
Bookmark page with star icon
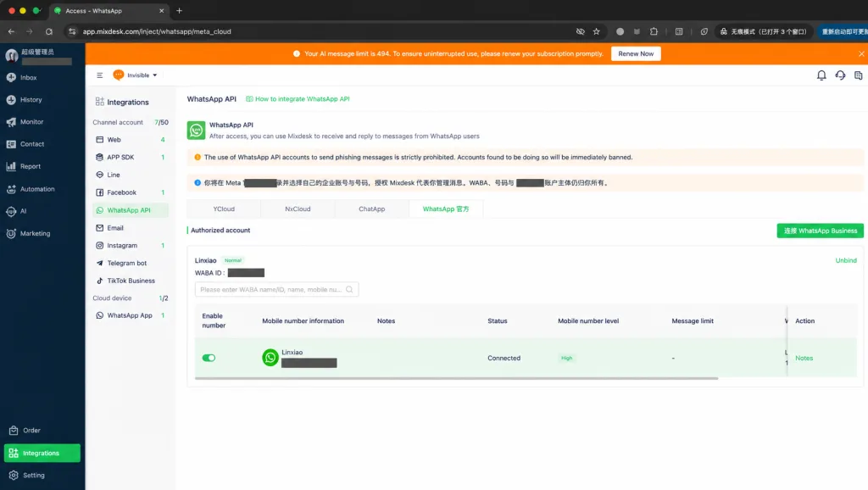click(x=596, y=31)
